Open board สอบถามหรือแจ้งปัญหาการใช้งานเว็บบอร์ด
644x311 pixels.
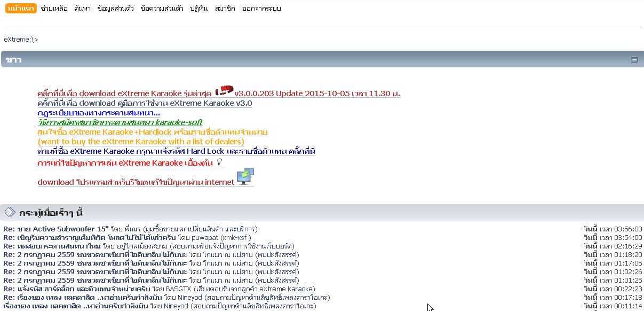[x=231, y=246]
